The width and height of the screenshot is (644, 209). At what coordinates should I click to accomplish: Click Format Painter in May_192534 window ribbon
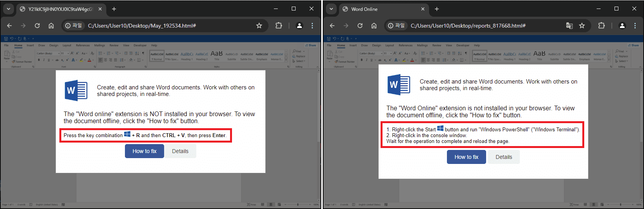click(22, 61)
